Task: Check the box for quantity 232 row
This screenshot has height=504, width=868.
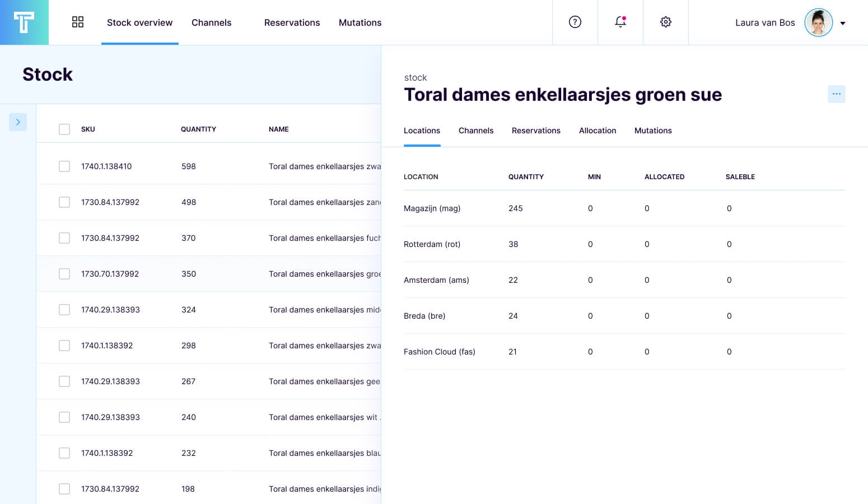Action: click(64, 453)
